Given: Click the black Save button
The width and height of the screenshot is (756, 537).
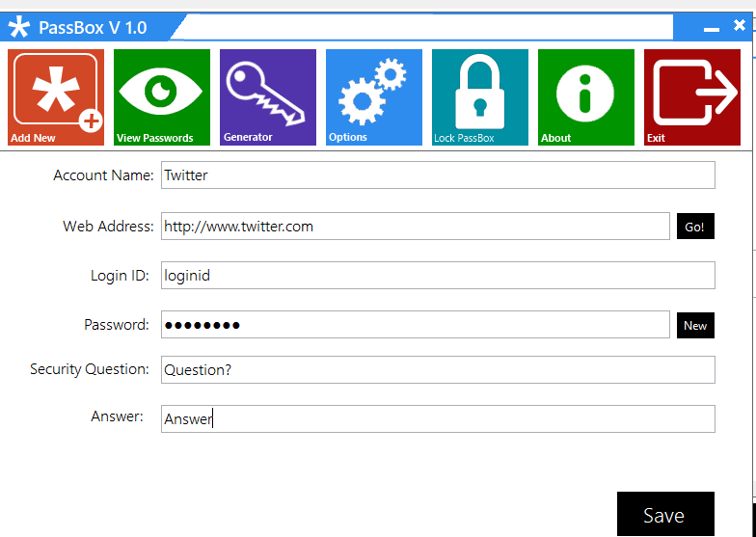Looking at the screenshot, I should [x=665, y=515].
